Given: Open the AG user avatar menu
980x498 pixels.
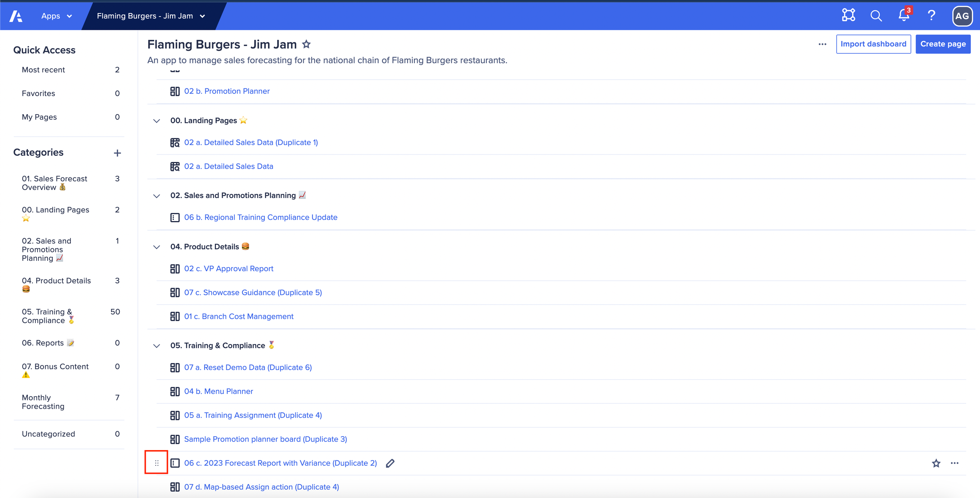Looking at the screenshot, I should coord(962,16).
